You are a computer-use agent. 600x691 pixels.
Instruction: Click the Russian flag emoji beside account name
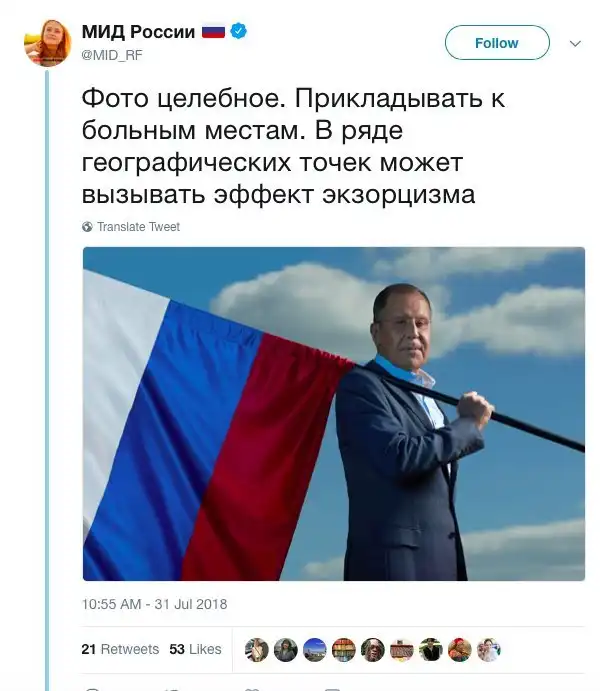click(x=214, y=32)
